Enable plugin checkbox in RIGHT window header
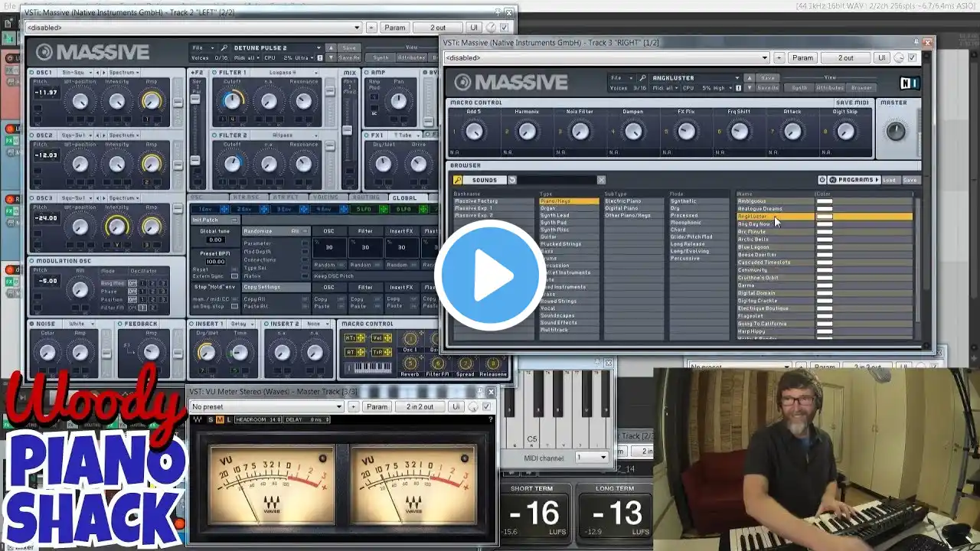This screenshot has width=980, height=551. 912,58
